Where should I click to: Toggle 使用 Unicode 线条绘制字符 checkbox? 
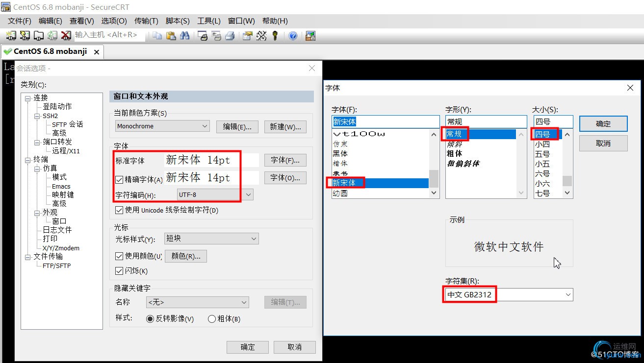[x=119, y=210]
